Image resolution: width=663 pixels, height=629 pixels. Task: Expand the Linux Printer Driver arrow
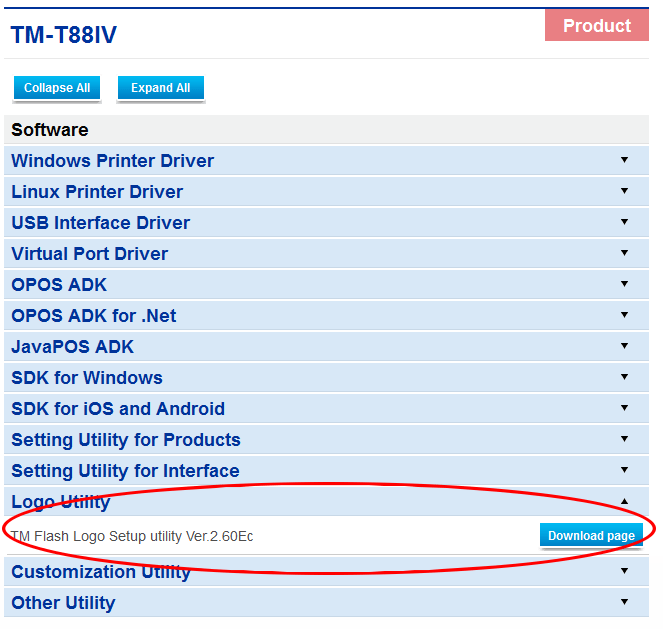tap(624, 191)
